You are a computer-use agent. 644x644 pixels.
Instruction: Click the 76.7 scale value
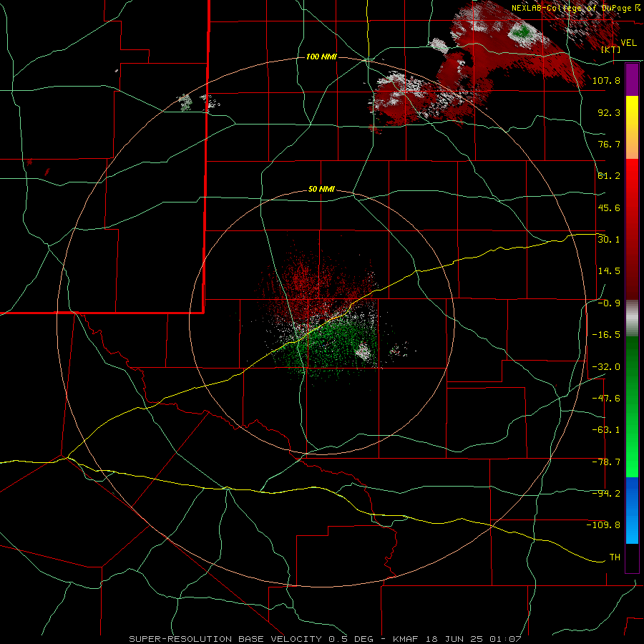pyautogui.click(x=609, y=144)
